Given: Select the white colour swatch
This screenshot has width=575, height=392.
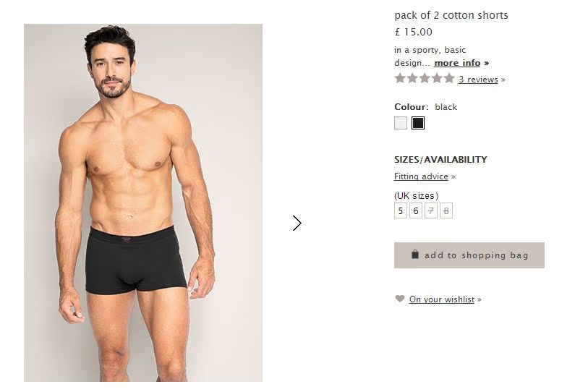Looking at the screenshot, I should [401, 123].
